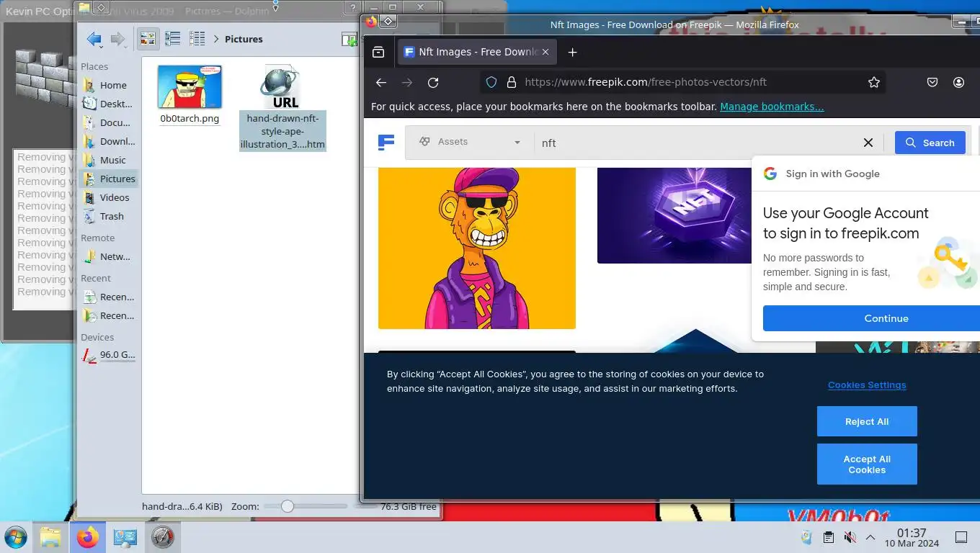Click the Freepik logo
The width and height of the screenshot is (980, 553).
click(x=386, y=142)
